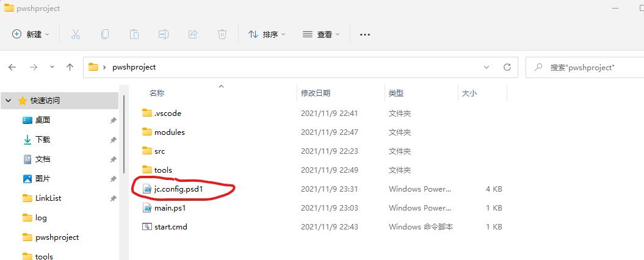Open LinkList in the sidebar
644x260 pixels.
point(48,198)
